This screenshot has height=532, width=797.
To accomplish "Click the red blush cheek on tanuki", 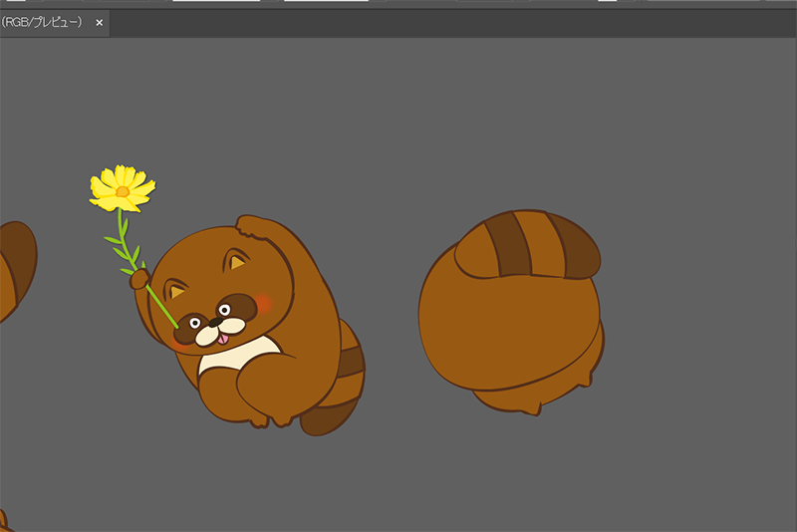I will coord(263,302).
